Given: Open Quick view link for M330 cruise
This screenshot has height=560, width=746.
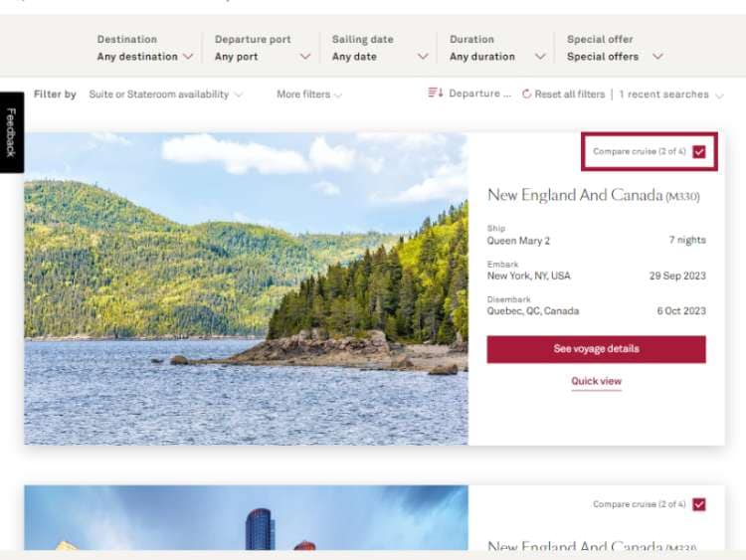Looking at the screenshot, I should pyautogui.click(x=596, y=381).
